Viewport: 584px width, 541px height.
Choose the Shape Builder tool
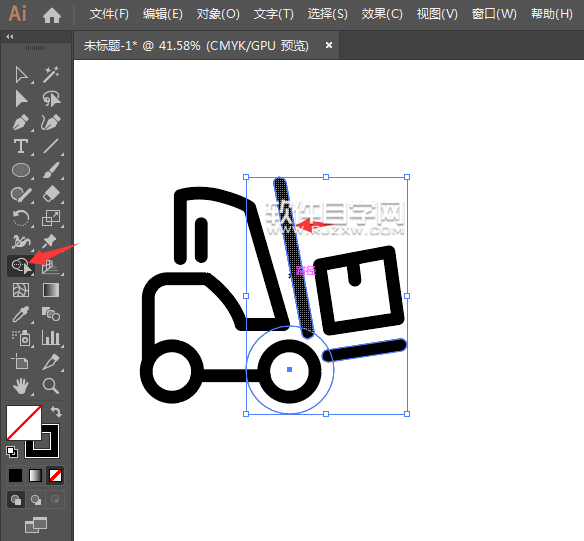tap(21, 266)
